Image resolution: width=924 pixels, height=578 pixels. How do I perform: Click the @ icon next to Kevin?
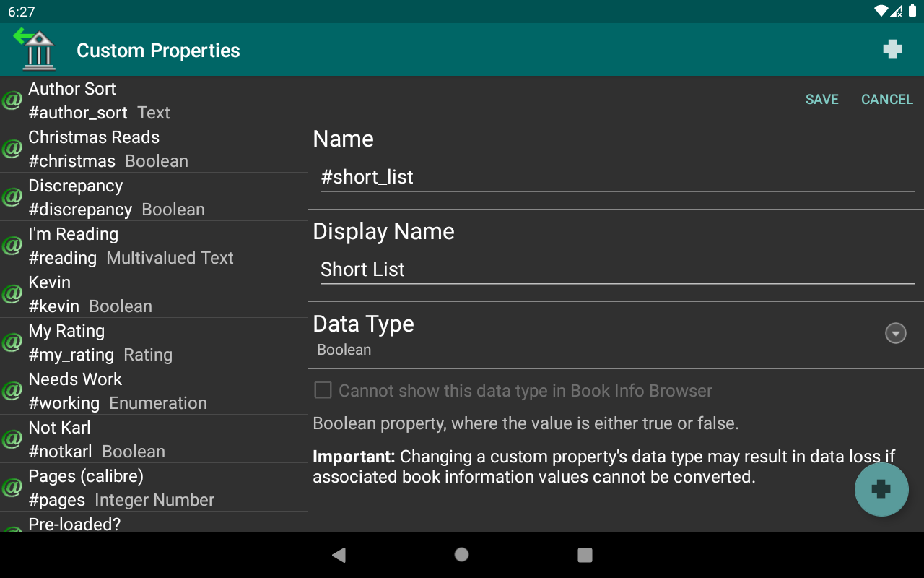12,295
